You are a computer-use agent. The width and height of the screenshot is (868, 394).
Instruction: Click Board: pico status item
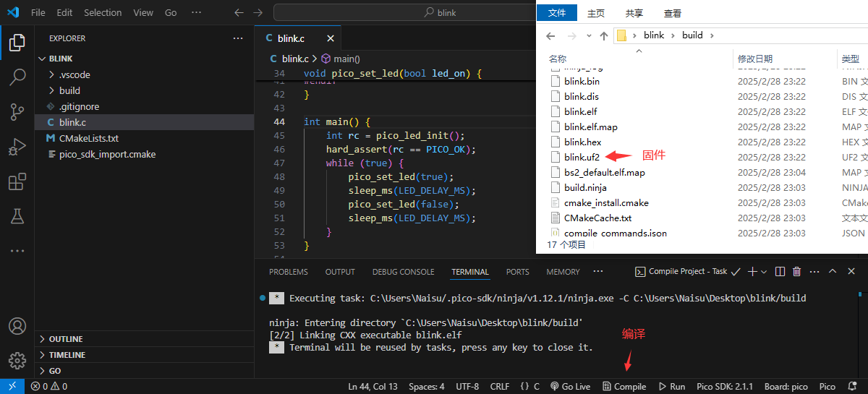tap(786, 387)
